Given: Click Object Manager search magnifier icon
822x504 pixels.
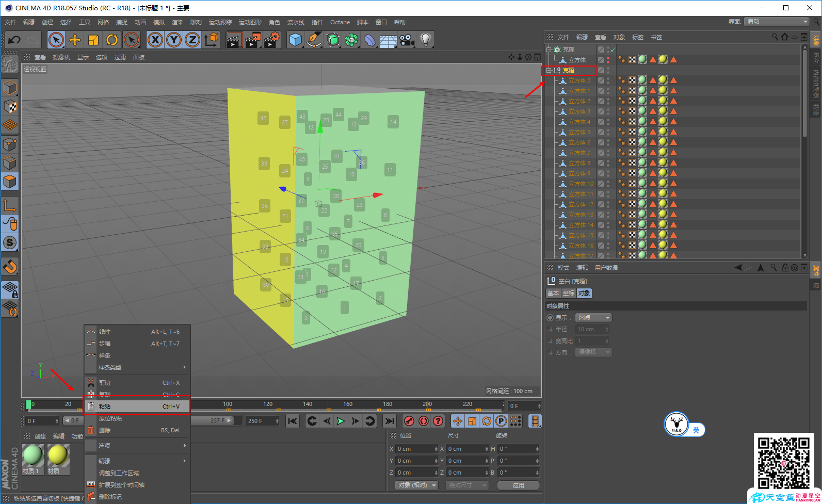Looking at the screenshot, I should click(x=775, y=37).
